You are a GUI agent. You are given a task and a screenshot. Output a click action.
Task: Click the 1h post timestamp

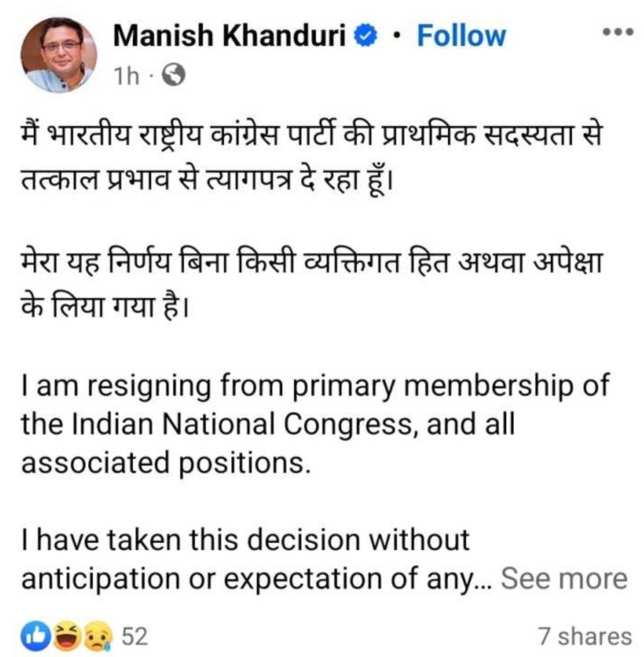126,77
